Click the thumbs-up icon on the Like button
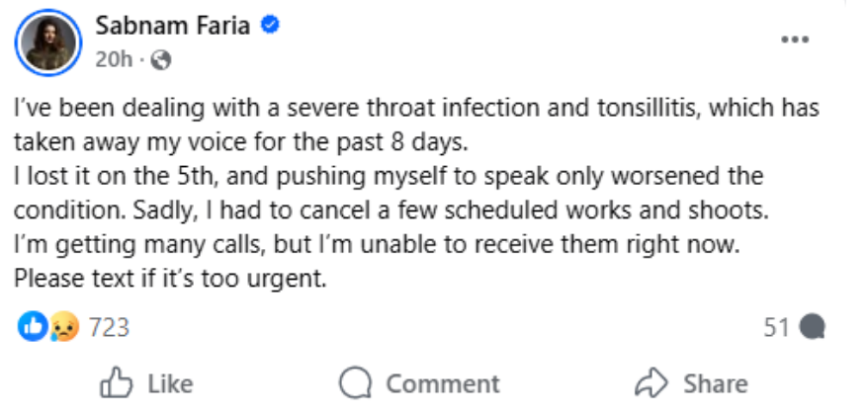The image size is (868, 418). coord(116,383)
